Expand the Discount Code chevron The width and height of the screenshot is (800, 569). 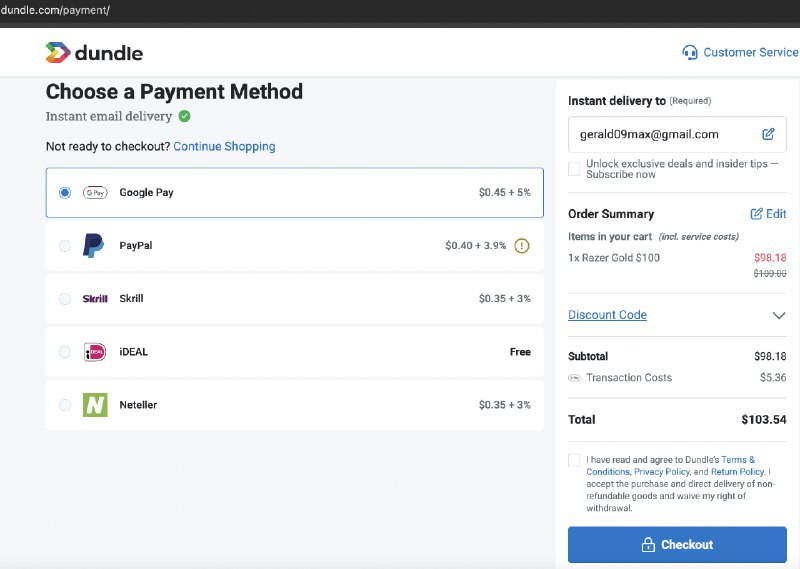pos(779,315)
